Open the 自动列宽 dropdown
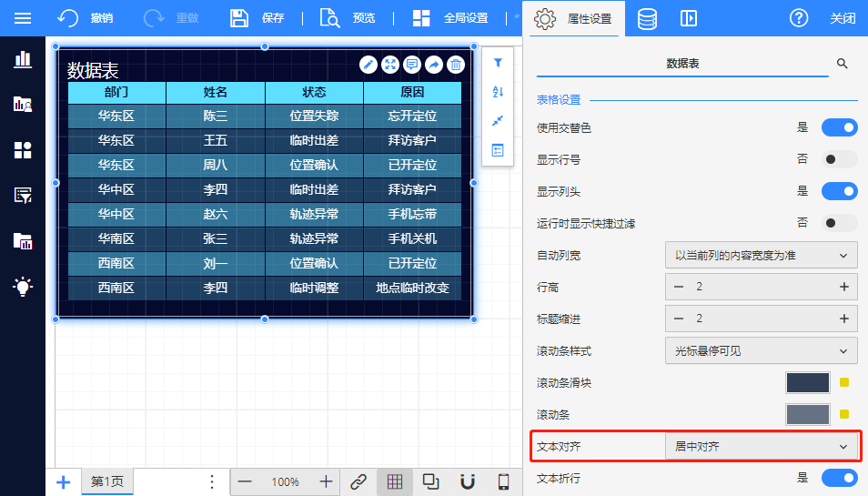Viewport: 868px width, 496px height. pos(761,256)
